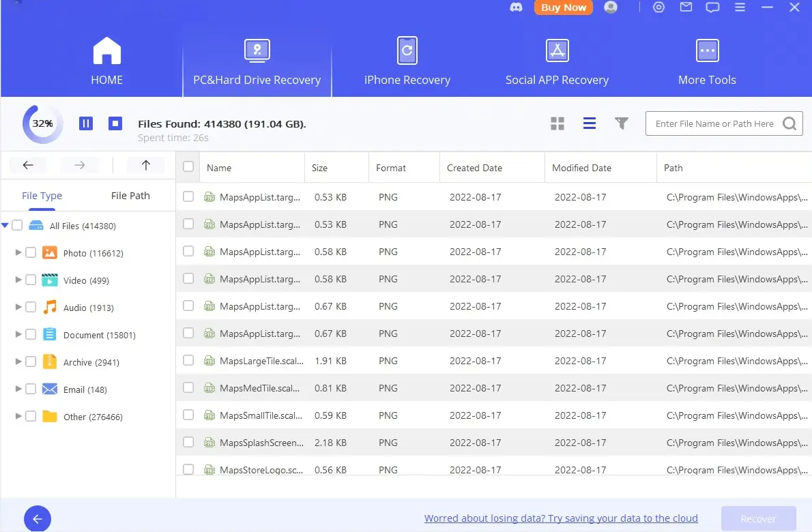Click the Buy Now button
The height and width of the screenshot is (532, 812).
(x=564, y=8)
